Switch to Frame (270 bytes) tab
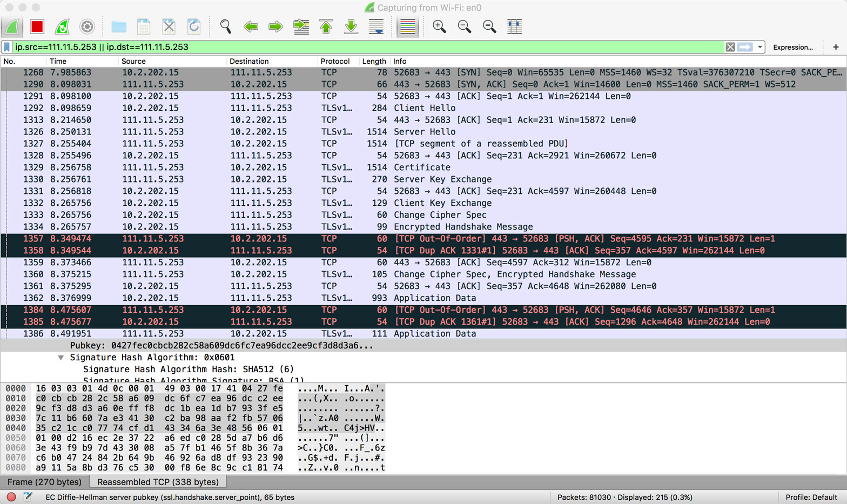847x504 pixels. click(x=45, y=482)
